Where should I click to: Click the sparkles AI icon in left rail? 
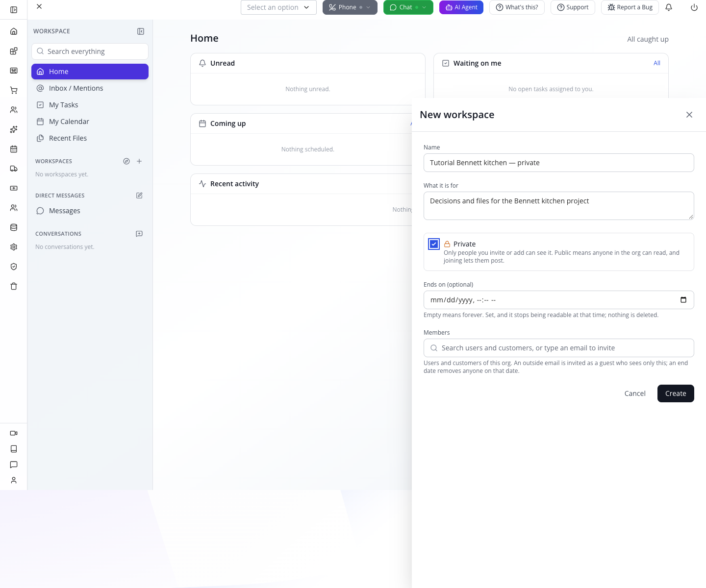tap(14, 129)
